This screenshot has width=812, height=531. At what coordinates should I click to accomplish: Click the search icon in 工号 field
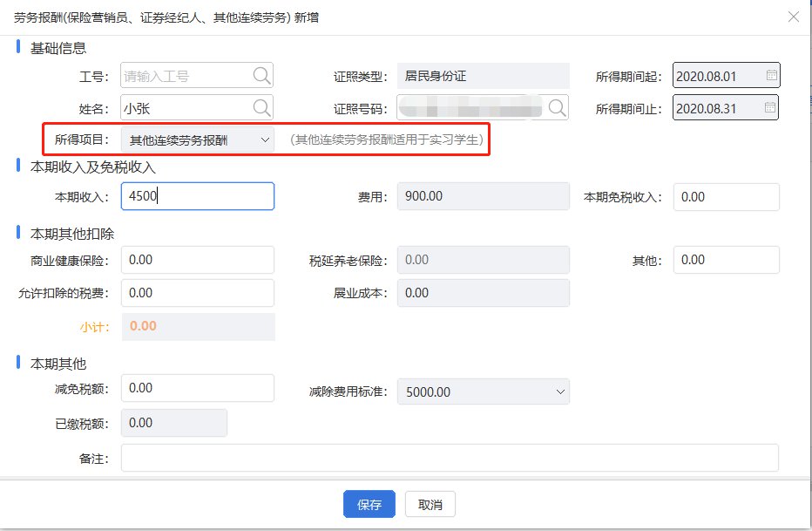tap(262, 76)
